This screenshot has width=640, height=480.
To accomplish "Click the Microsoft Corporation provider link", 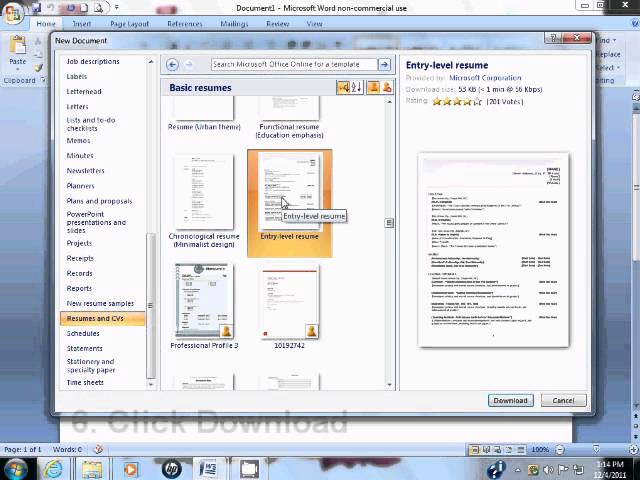I will point(485,77).
